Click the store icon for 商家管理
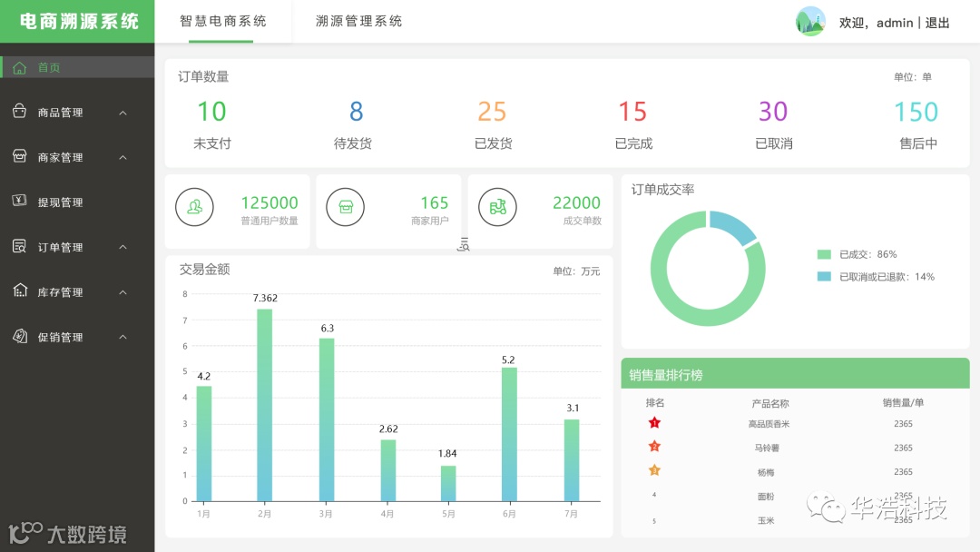Screen dimensions: 980x552 click(x=19, y=156)
